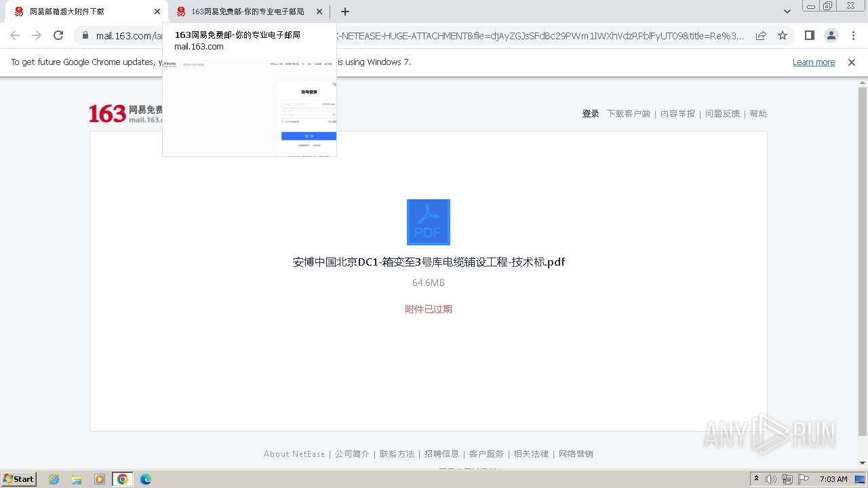Open Internet Explorer from taskbar
Image resolution: width=868 pixels, height=488 pixels.
click(x=54, y=479)
